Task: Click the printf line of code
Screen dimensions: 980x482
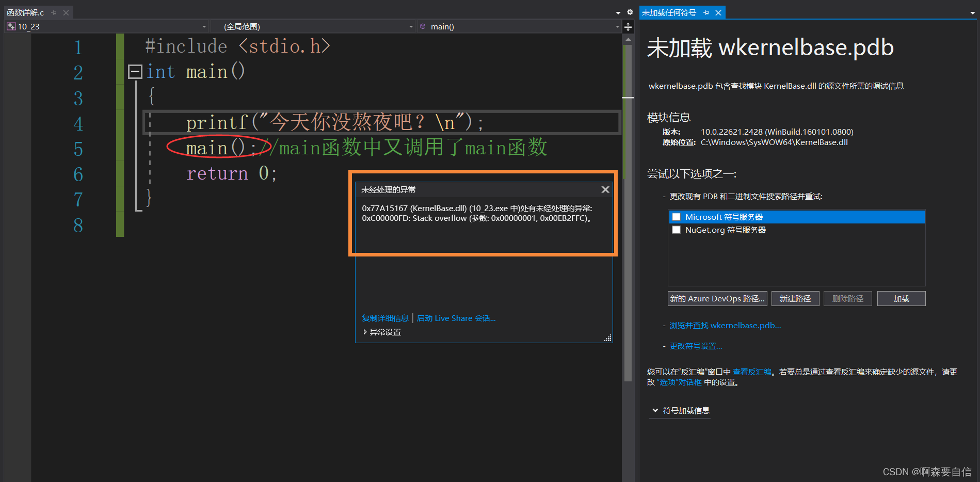Action: pyautogui.click(x=334, y=123)
